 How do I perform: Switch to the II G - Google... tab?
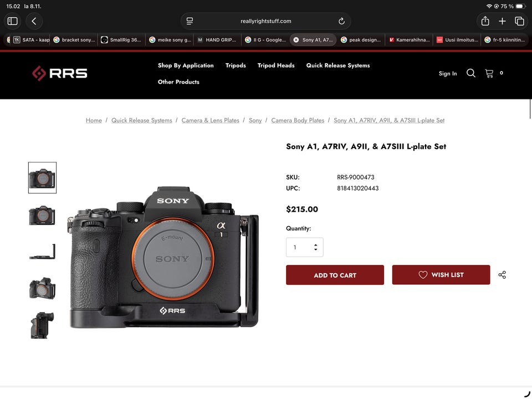[265, 40]
